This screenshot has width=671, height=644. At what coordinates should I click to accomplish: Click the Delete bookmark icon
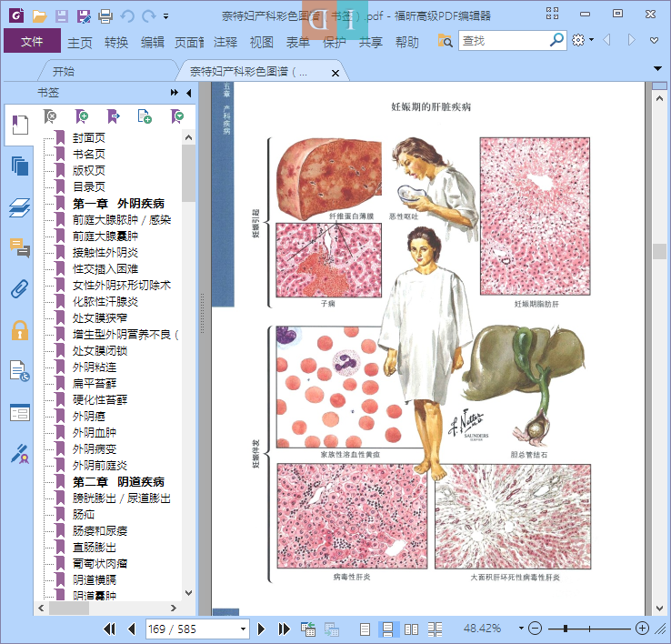pyautogui.click(x=50, y=116)
